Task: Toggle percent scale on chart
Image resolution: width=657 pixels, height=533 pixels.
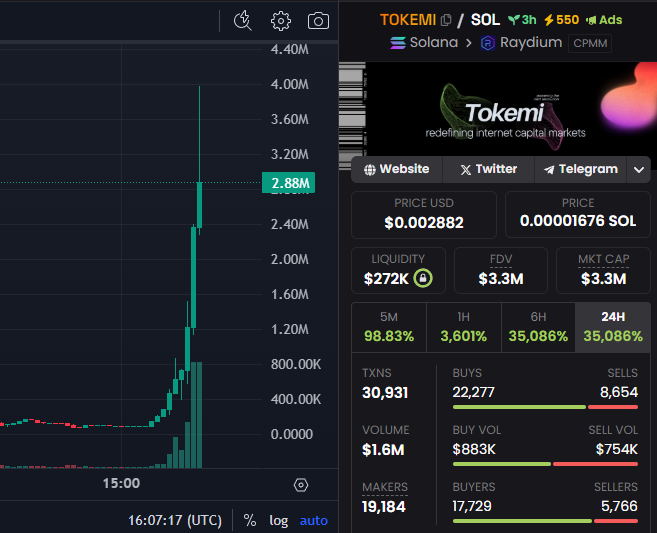Action: [250, 520]
